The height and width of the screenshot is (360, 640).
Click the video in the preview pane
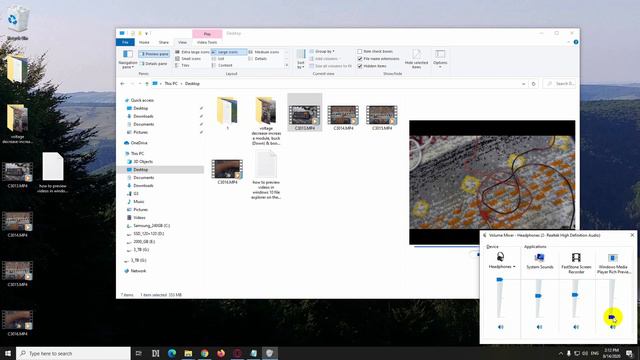pos(492,182)
